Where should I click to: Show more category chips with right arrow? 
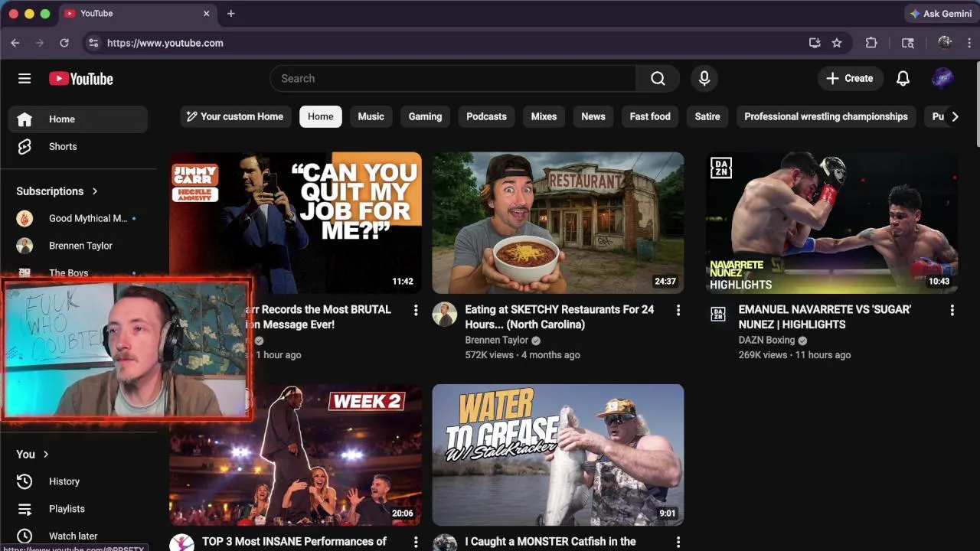(x=955, y=116)
